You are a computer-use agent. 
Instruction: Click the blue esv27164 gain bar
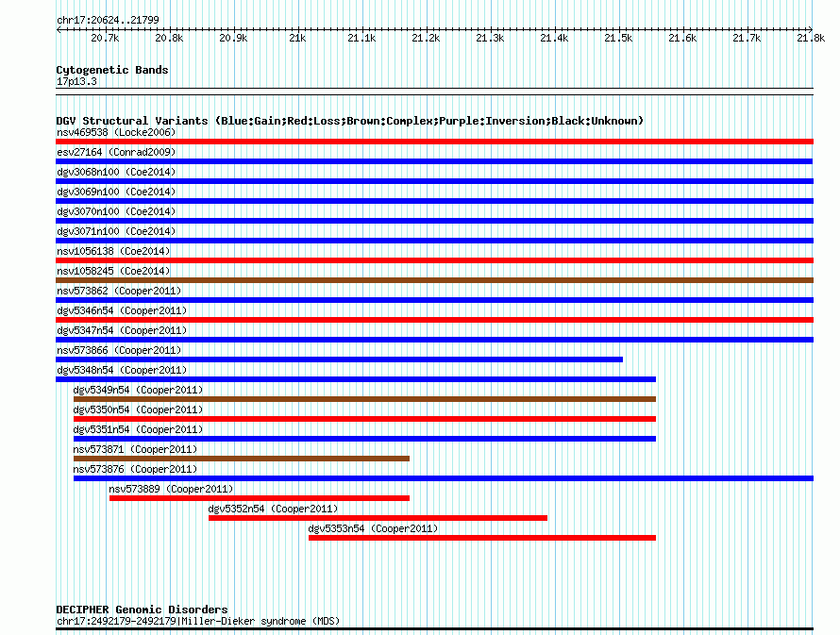pos(434,161)
